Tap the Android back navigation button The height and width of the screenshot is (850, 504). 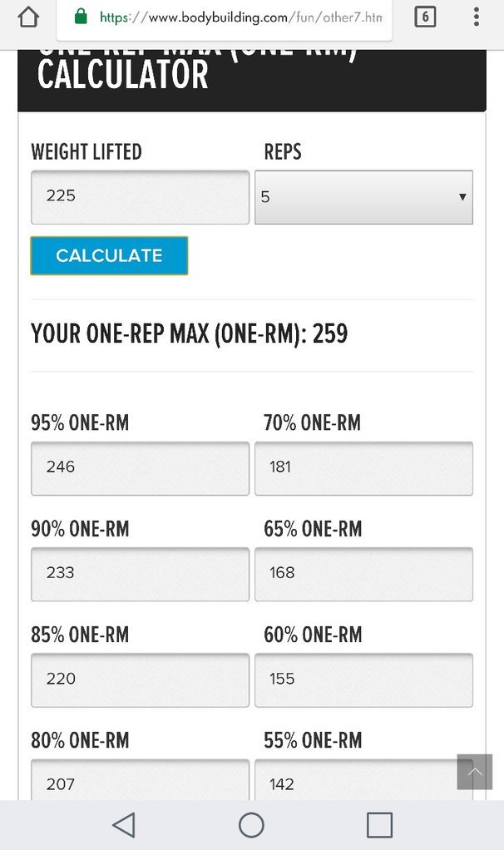(124, 825)
